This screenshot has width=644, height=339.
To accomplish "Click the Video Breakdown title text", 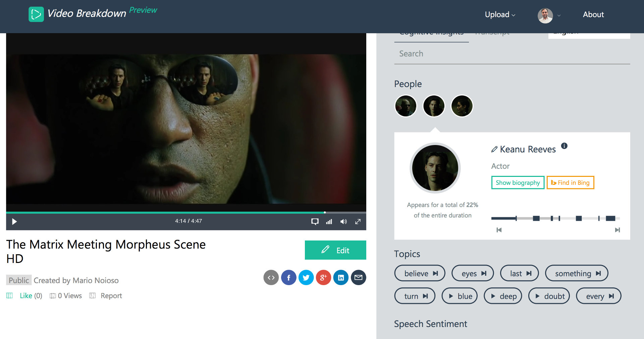I will 87,13.
